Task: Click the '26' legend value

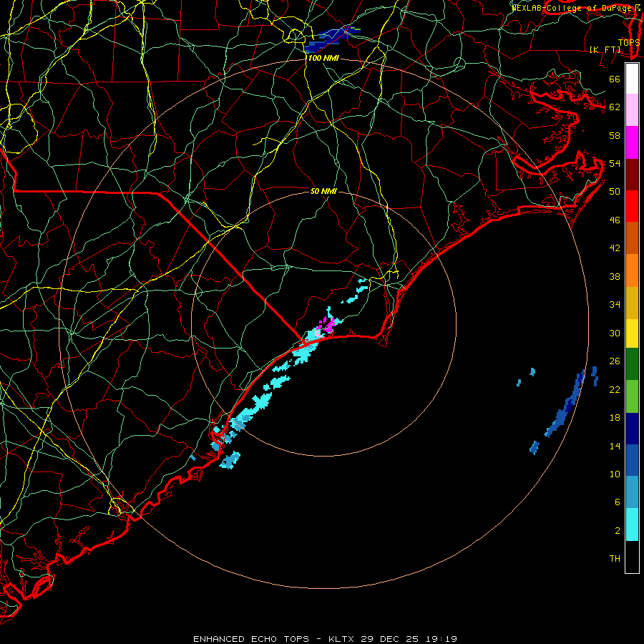Action: (615, 361)
